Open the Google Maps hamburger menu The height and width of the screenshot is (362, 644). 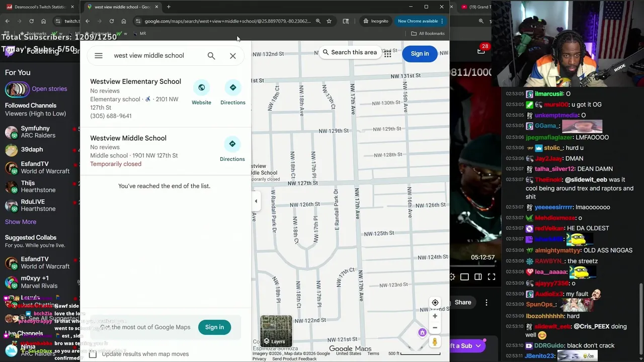coord(99,56)
